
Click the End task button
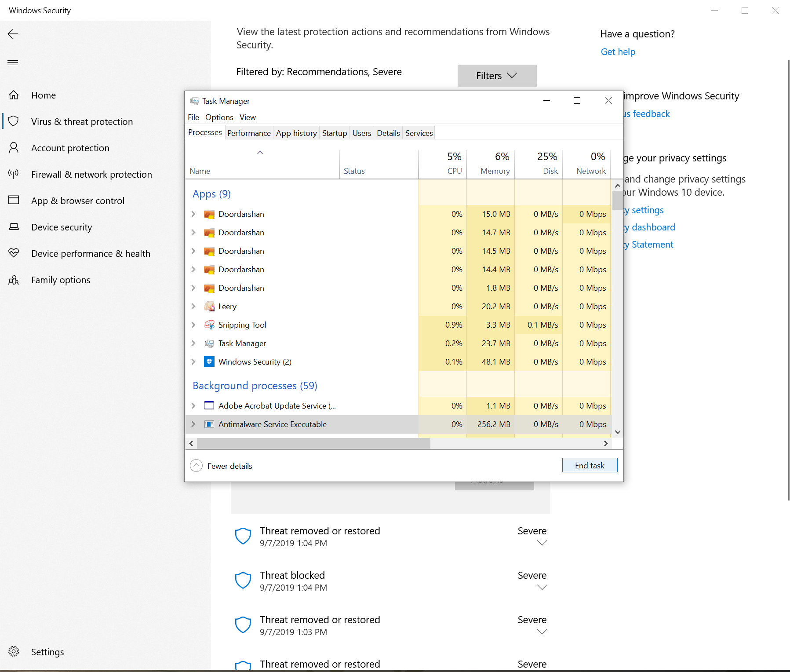coord(590,465)
